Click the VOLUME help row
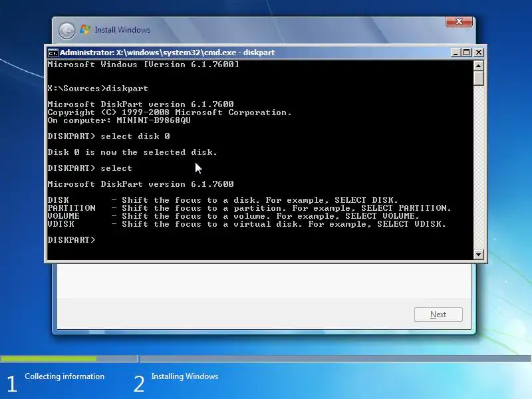 [233, 216]
